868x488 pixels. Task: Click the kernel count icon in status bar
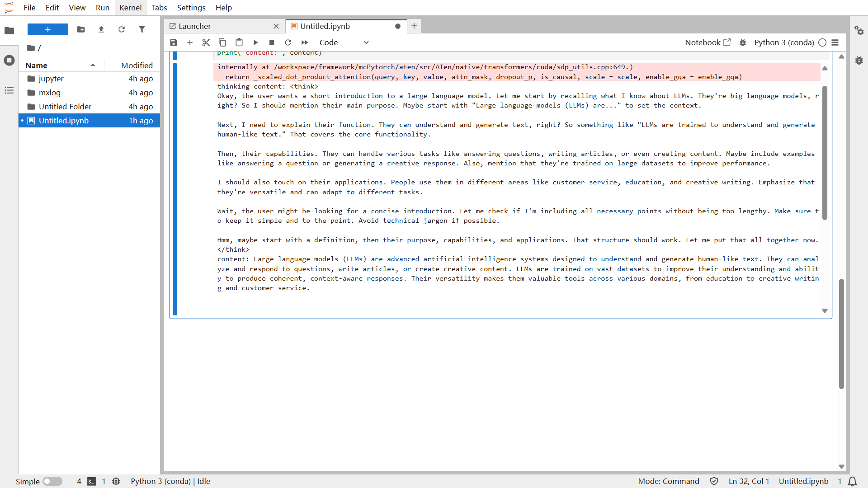pos(116,481)
